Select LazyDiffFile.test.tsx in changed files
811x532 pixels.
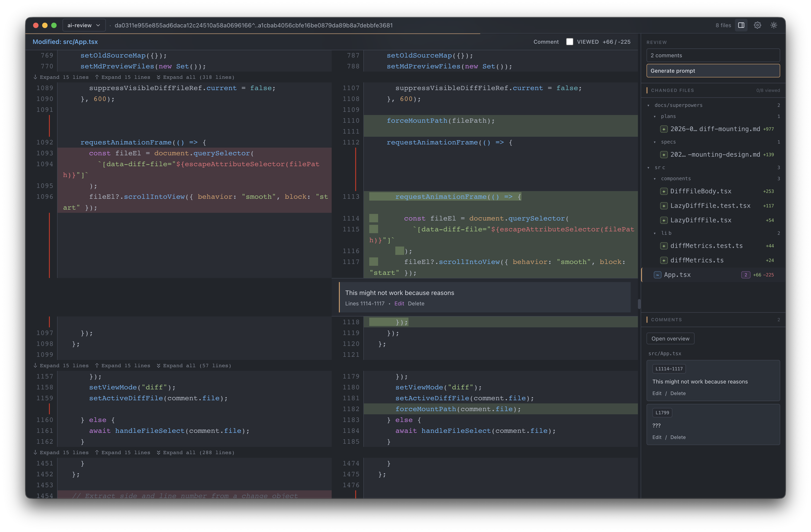tap(713, 206)
